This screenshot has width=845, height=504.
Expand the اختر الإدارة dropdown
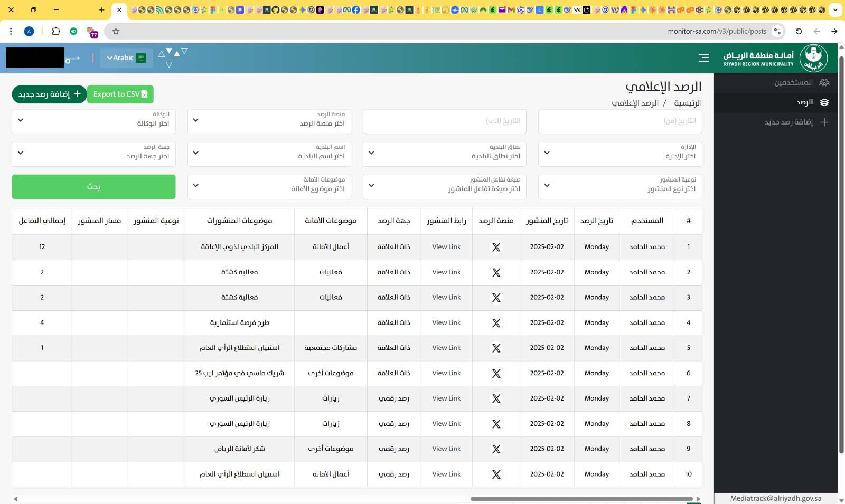pos(620,154)
